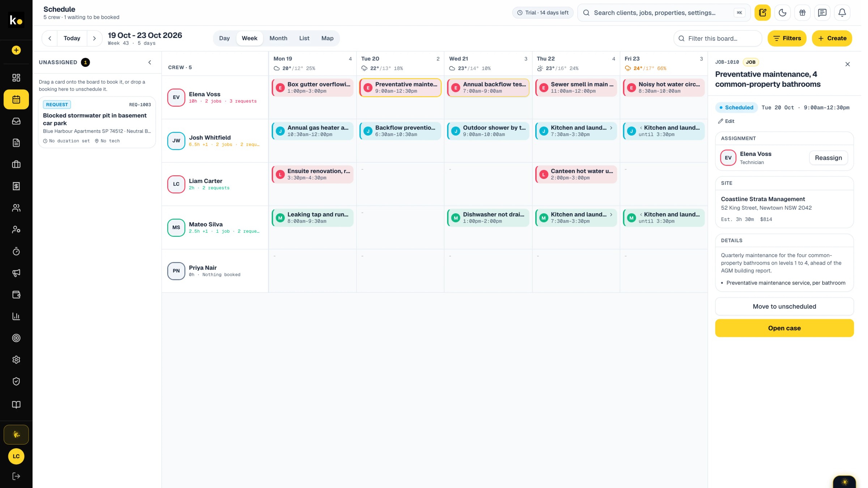Switch to the Map view tab
This screenshot has height=488, width=868.
pos(327,38)
